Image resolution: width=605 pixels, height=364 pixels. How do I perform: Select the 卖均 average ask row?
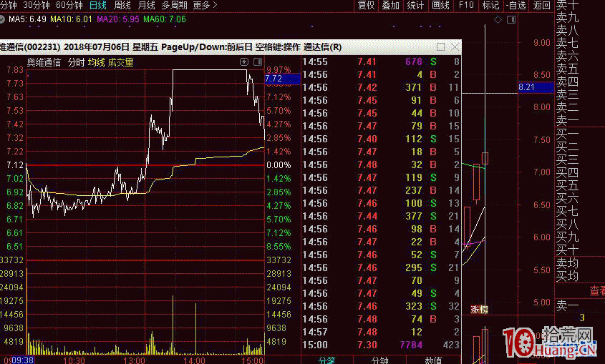point(567,263)
